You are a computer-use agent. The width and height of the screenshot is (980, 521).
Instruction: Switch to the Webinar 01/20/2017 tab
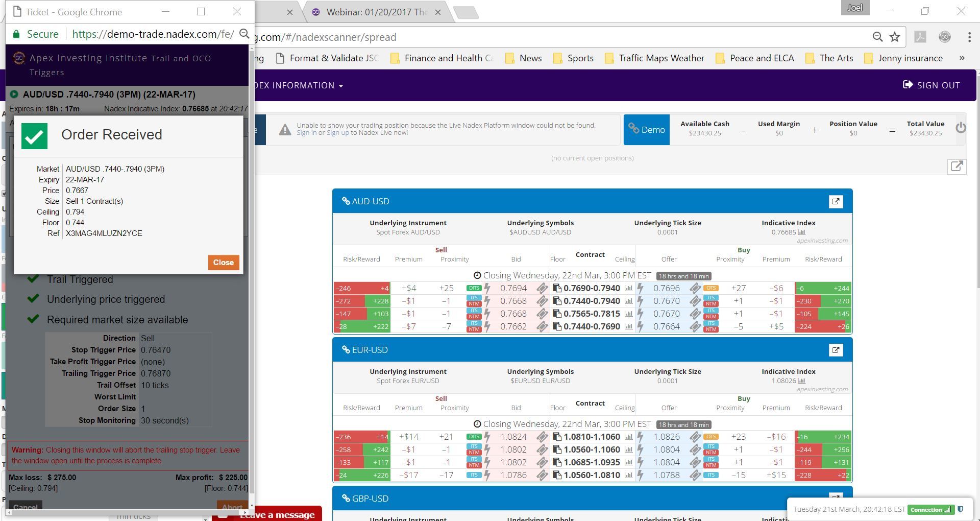(376, 12)
